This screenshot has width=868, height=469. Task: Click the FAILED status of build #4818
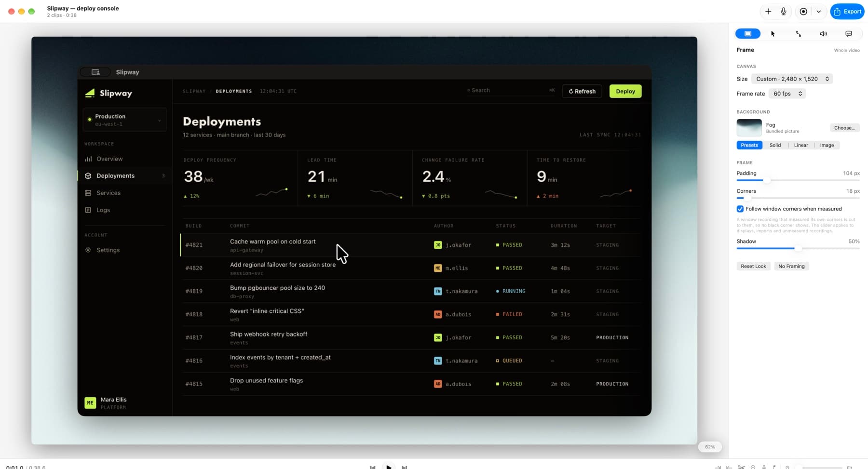(509, 314)
